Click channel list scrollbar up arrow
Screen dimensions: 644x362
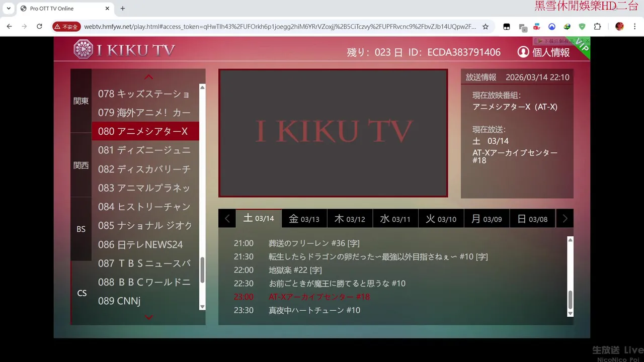pos(202,87)
